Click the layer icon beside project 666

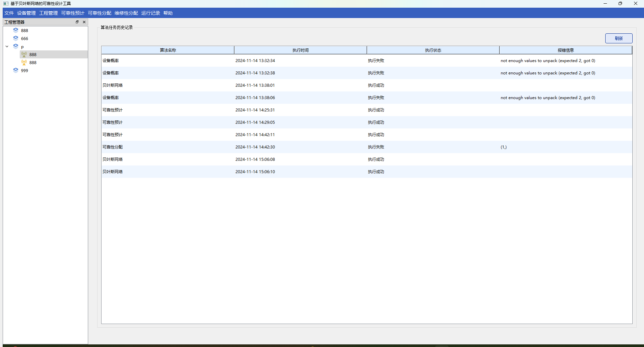tap(16, 38)
